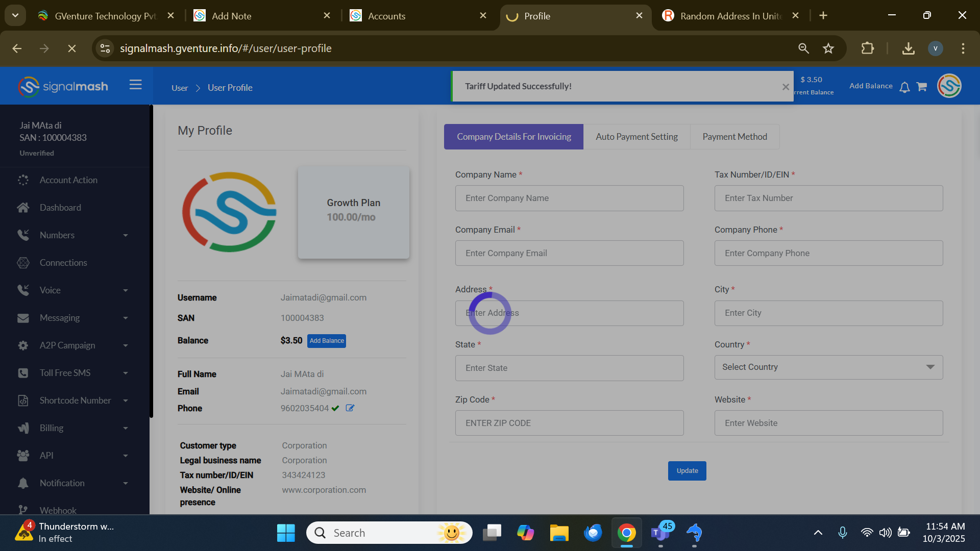This screenshot has height=551, width=980.
Task: Click the blue Update button
Action: 687,471
